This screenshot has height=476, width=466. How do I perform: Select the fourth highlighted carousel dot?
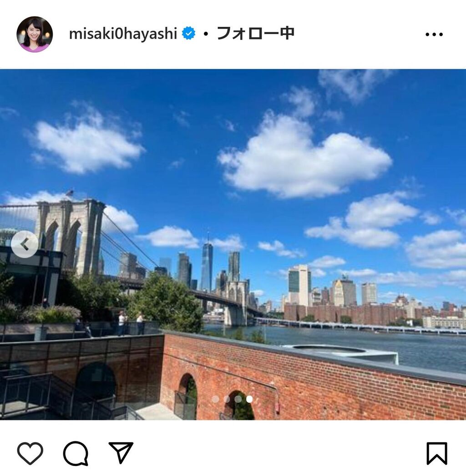tap(249, 399)
